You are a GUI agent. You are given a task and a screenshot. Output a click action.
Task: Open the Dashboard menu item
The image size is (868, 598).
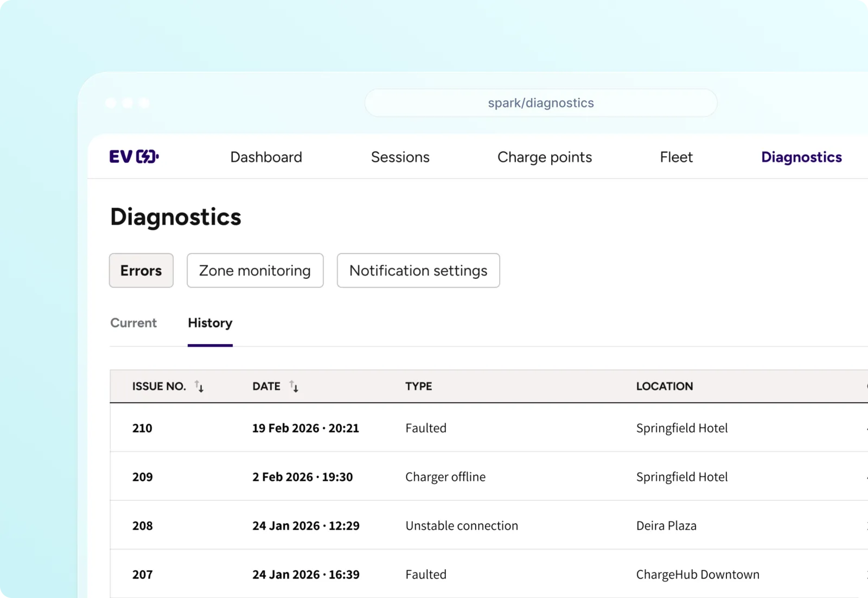coord(266,157)
